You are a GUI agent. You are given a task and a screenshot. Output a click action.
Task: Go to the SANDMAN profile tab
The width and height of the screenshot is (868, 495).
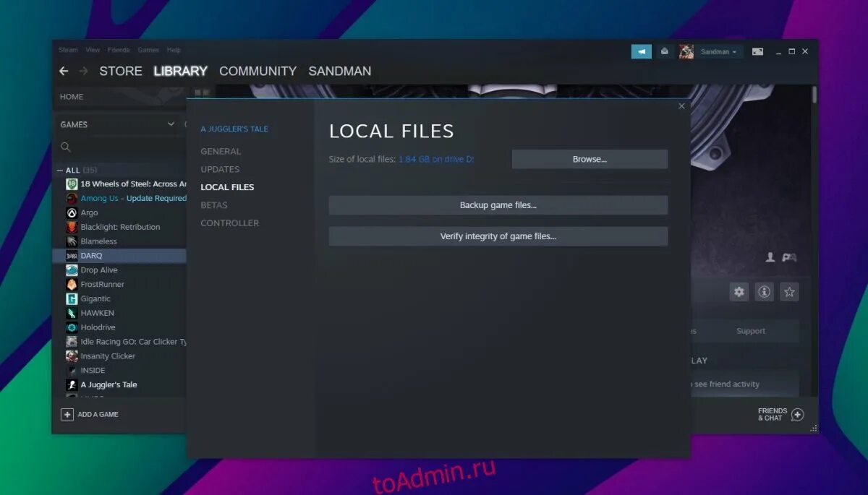[340, 71]
